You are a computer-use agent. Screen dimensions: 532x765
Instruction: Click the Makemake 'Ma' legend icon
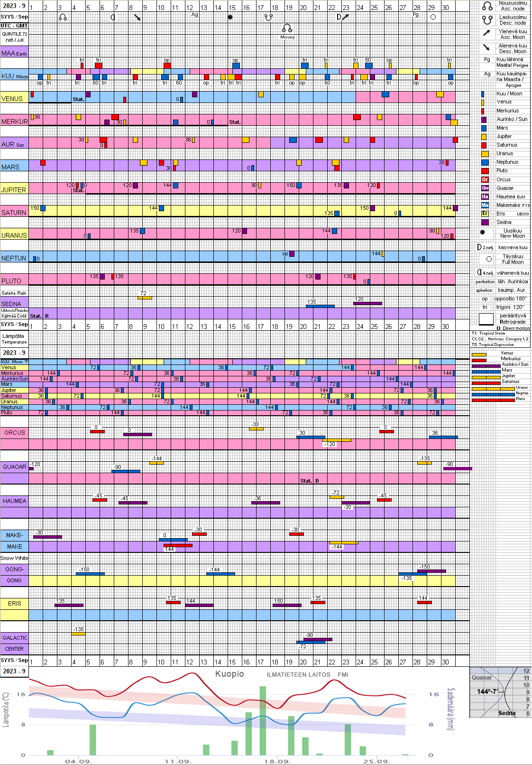[x=485, y=205]
